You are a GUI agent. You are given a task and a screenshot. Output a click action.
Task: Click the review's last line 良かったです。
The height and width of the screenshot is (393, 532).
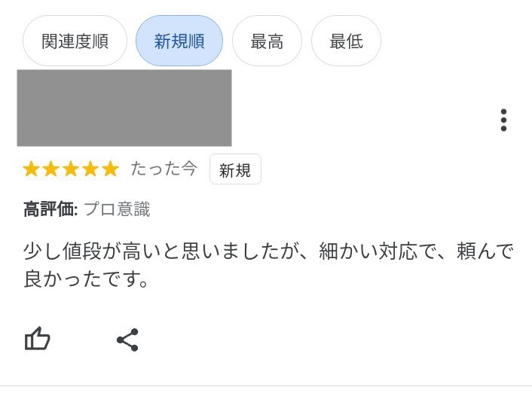(88, 279)
